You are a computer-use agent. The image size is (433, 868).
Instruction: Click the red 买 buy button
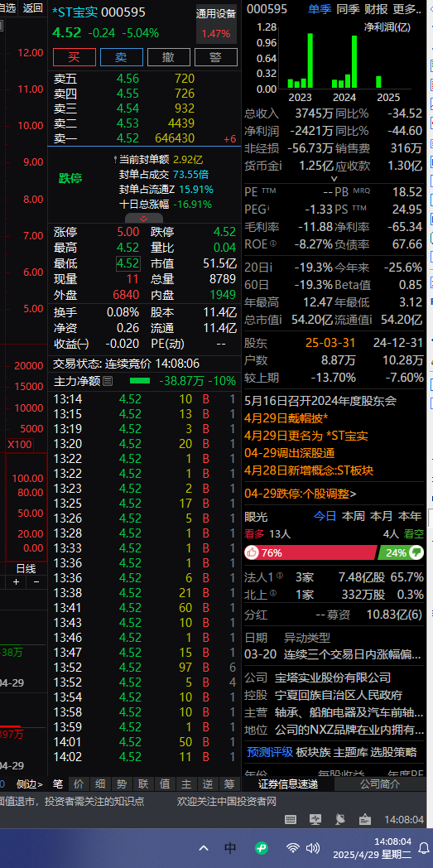(x=75, y=57)
